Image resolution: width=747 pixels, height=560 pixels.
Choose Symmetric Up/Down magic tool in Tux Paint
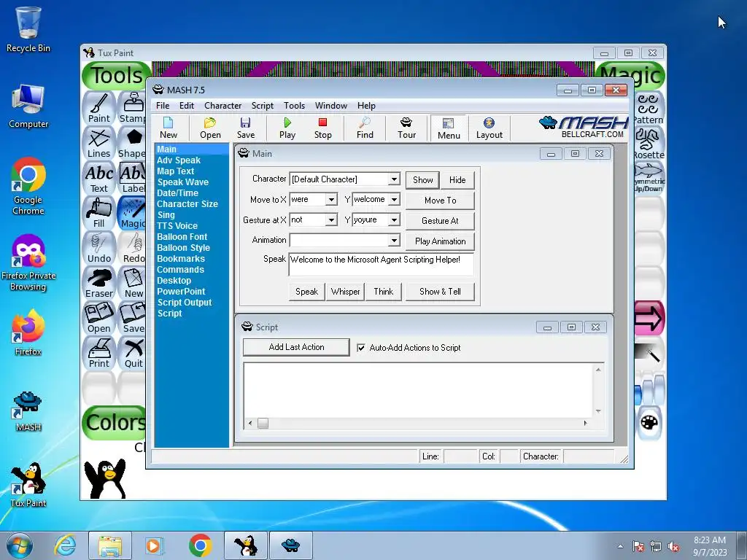(x=649, y=178)
